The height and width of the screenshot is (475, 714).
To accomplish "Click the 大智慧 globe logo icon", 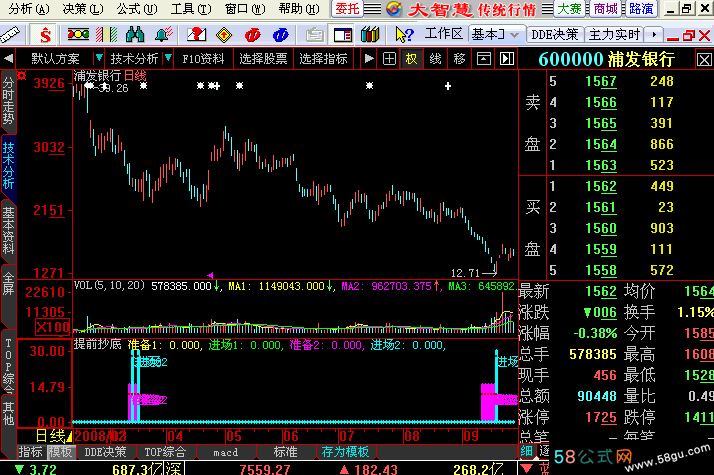I will (x=394, y=9).
